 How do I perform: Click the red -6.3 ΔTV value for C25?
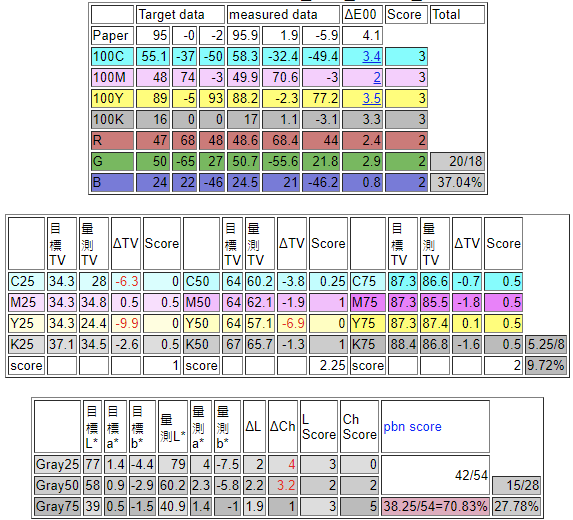tap(126, 281)
